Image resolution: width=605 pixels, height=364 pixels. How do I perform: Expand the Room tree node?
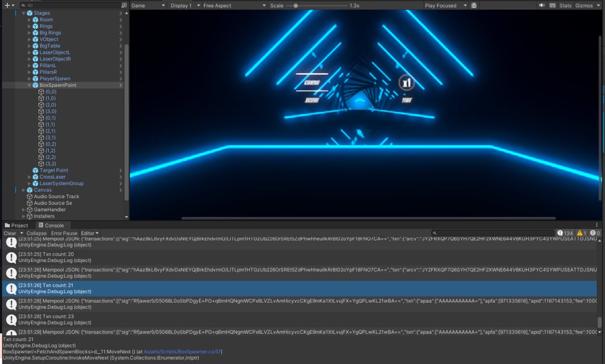click(x=29, y=20)
